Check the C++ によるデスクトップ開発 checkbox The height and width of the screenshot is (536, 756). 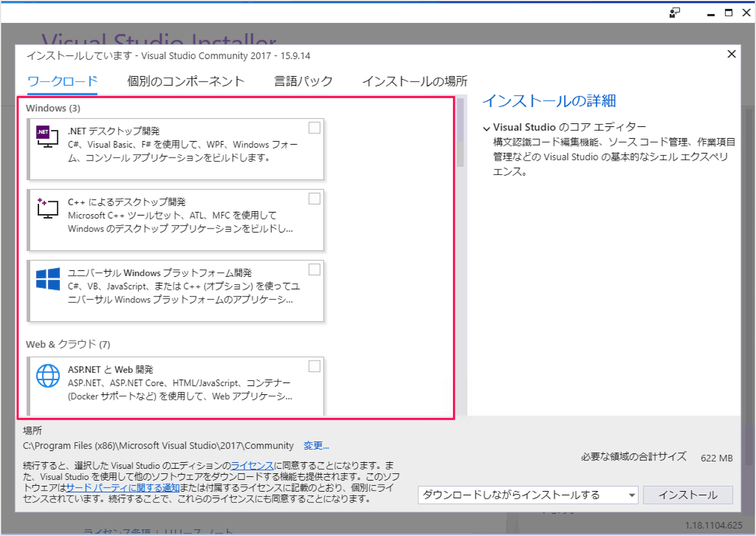point(315,198)
